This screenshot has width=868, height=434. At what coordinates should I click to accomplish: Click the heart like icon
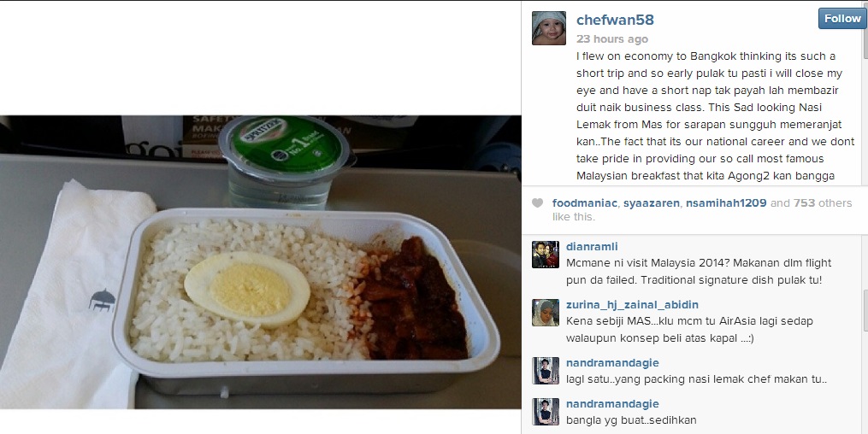537,202
